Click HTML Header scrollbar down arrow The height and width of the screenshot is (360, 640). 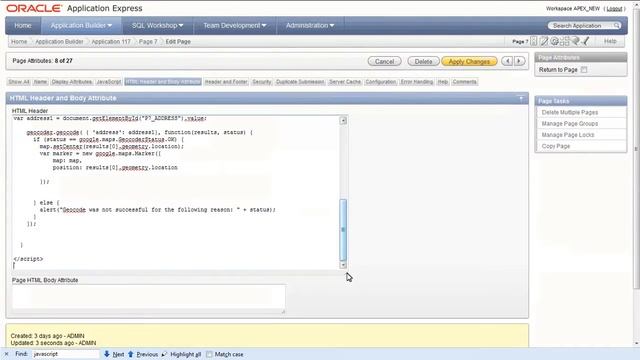(x=343, y=265)
